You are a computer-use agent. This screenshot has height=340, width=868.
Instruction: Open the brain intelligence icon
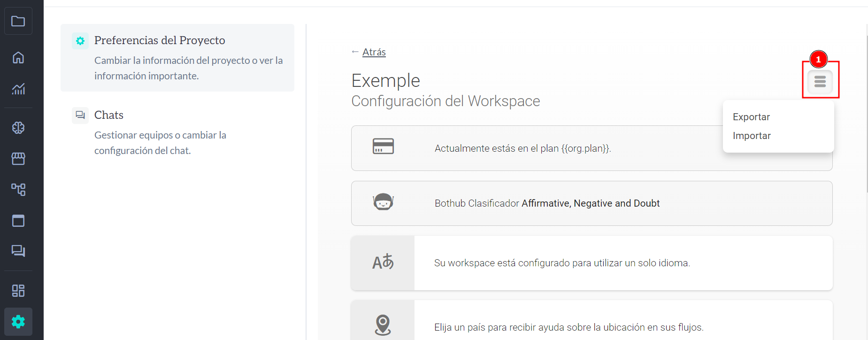(x=18, y=128)
